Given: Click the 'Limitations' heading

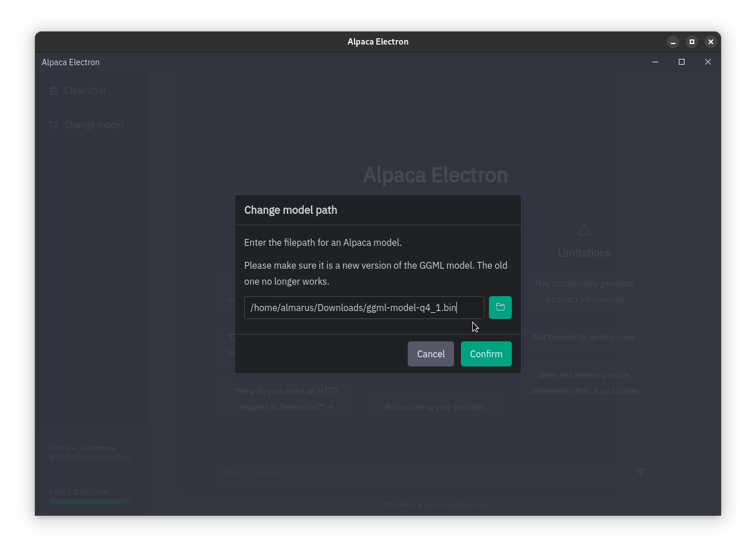Looking at the screenshot, I should [x=584, y=253].
